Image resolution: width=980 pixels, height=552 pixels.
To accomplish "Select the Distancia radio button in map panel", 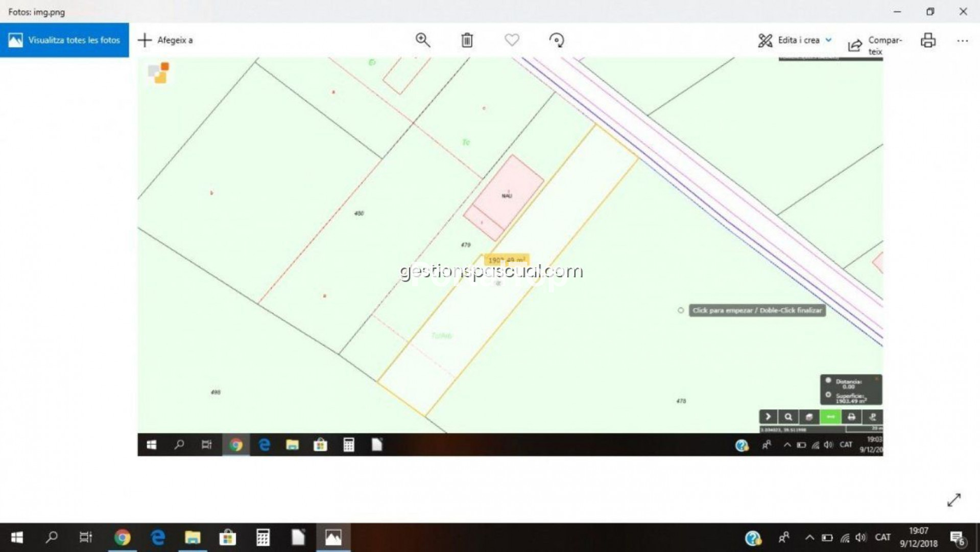I will (x=828, y=381).
